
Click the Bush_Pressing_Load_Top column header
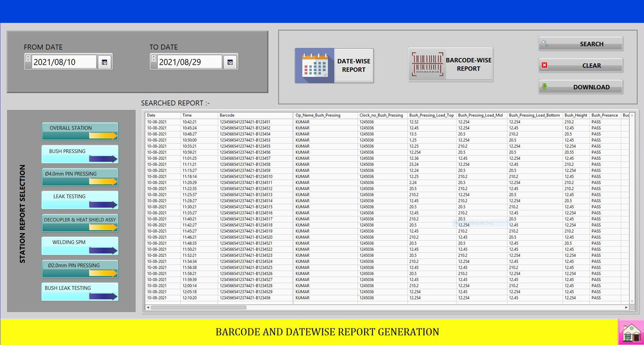(432, 115)
